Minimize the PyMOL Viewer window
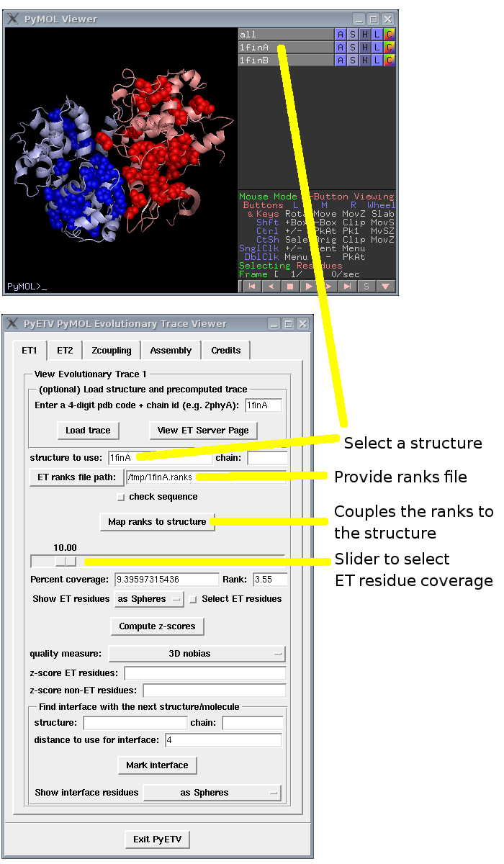The width and height of the screenshot is (504, 864). coord(359,19)
